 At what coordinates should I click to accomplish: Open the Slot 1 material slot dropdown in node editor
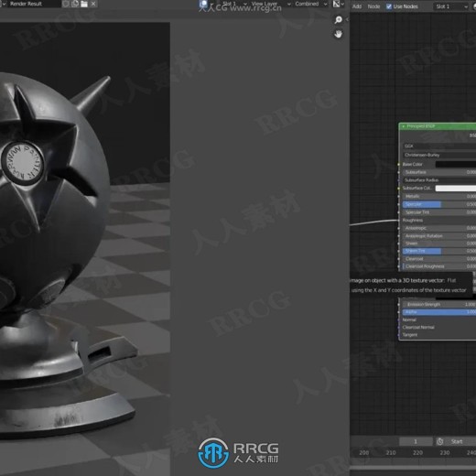(451, 6)
